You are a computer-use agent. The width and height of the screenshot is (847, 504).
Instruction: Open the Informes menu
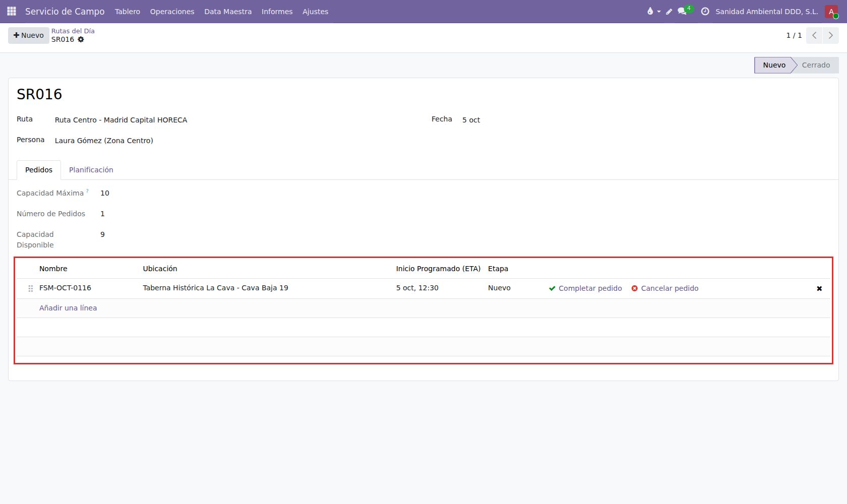click(277, 11)
